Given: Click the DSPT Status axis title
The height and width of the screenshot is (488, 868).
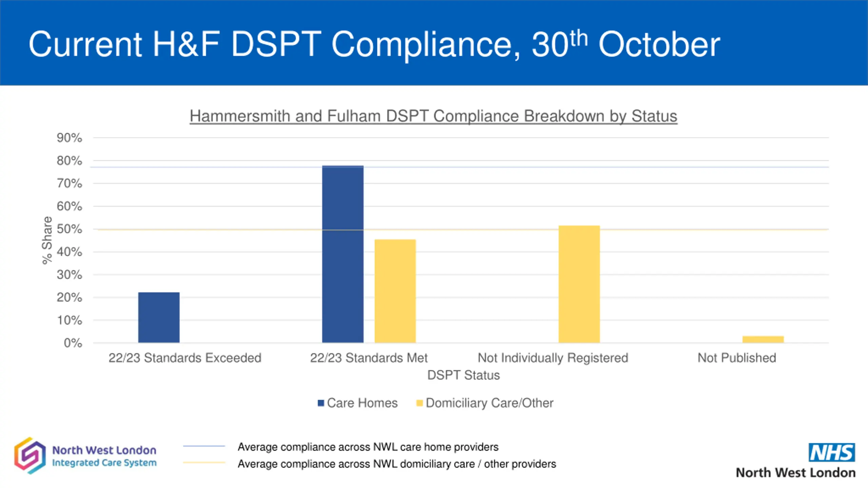Looking at the screenshot, I should click(463, 375).
